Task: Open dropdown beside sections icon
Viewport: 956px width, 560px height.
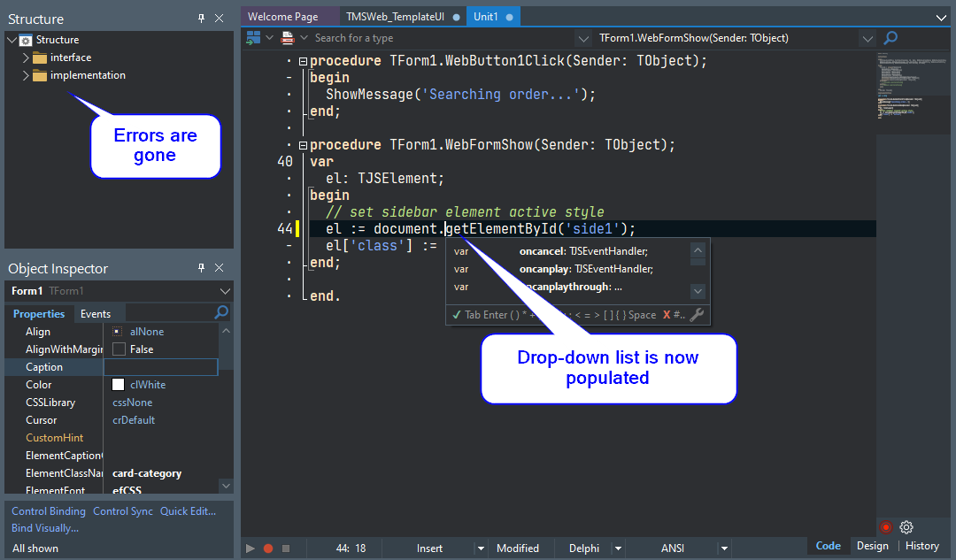Action: tap(304, 38)
